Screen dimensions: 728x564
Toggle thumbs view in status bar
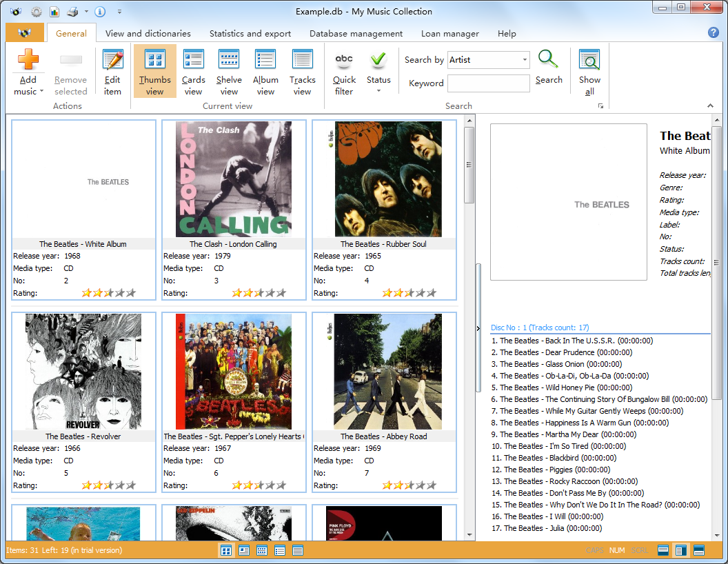226,550
